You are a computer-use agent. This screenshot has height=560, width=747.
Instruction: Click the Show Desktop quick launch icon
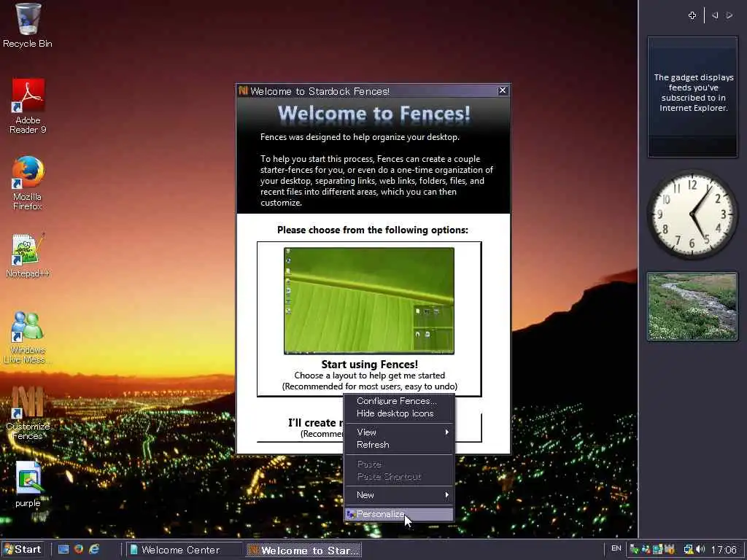[63, 549]
